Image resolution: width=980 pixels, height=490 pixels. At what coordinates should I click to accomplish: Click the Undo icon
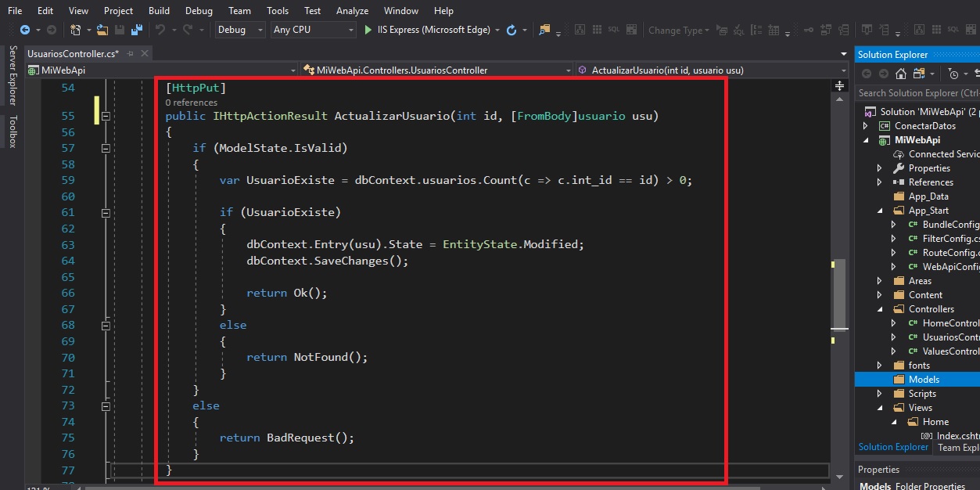[161, 30]
